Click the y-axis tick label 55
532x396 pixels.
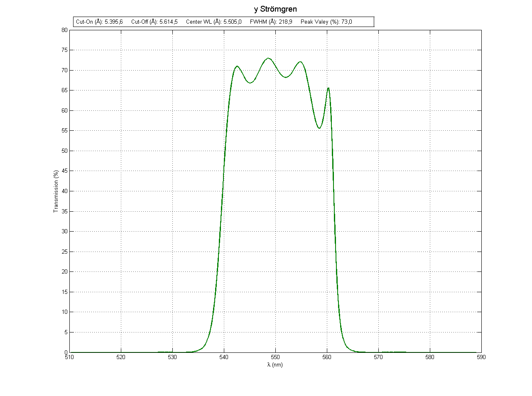pos(65,131)
